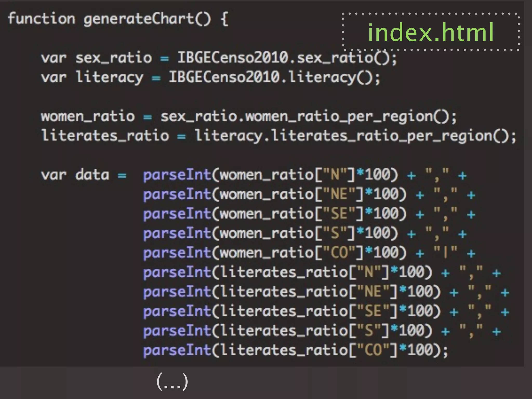Click parseInt(literates_ratio["S"]*100) line
532x399 pixels.
click(322, 330)
